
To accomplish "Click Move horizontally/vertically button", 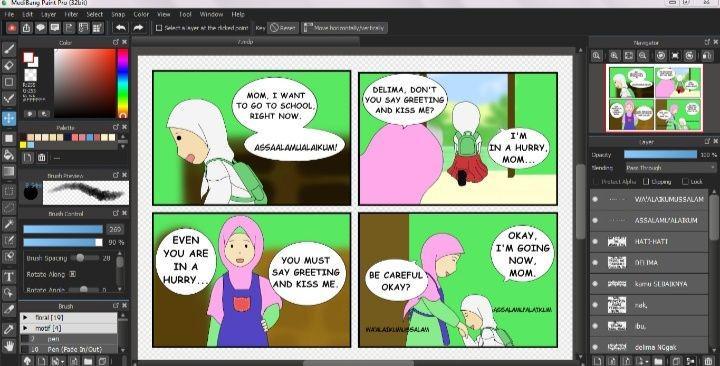I will [344, 28].
